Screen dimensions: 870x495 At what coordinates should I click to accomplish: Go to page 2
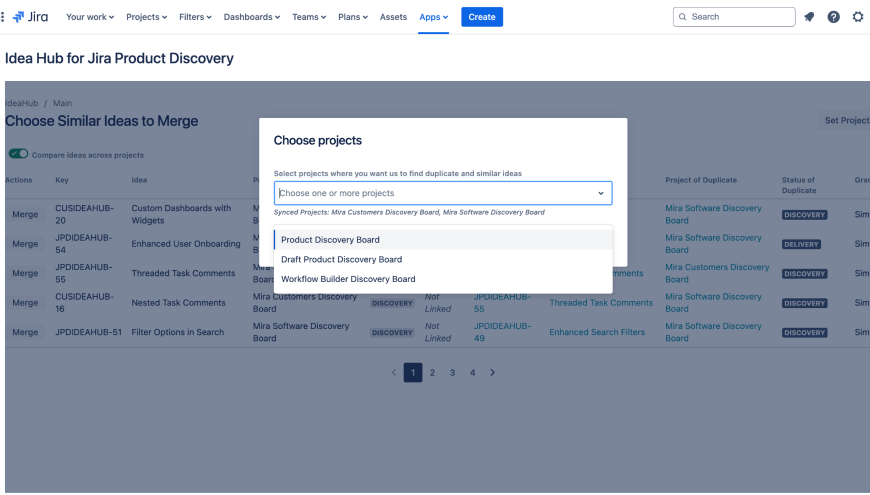pos(432,372)
